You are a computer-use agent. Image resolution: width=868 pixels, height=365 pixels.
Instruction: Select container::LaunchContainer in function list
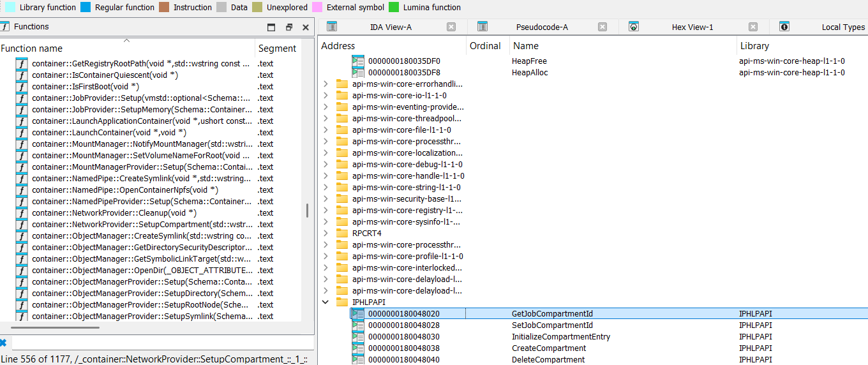pyautogui.click(x=108, y=133)
